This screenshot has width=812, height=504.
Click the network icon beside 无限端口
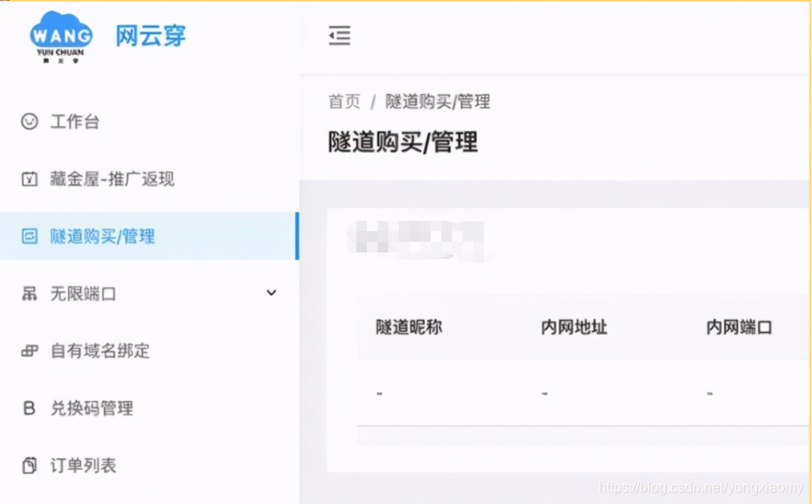click(x=29, y=293)
